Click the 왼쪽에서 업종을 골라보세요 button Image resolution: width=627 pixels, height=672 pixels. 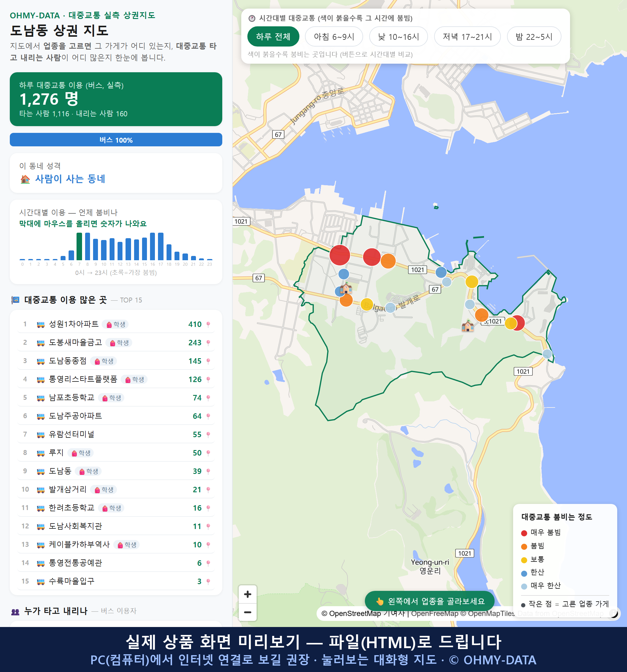[x=430, y=601]
